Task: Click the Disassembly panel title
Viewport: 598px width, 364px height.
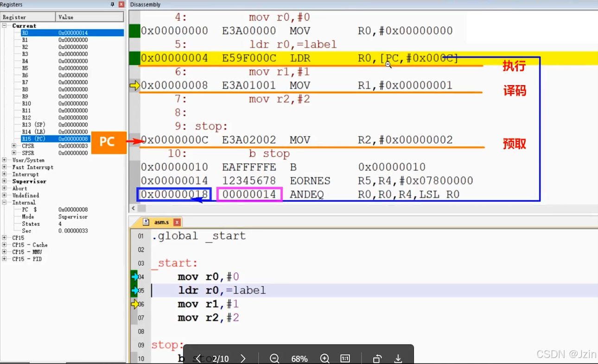Action: click(146, 4)
